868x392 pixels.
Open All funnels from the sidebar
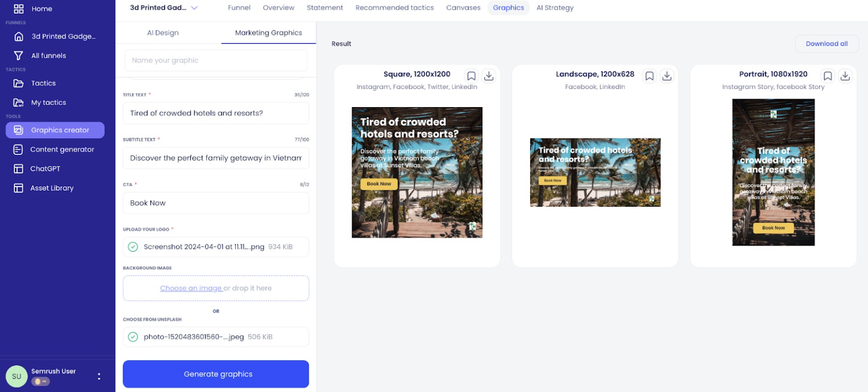coord(50,55)
